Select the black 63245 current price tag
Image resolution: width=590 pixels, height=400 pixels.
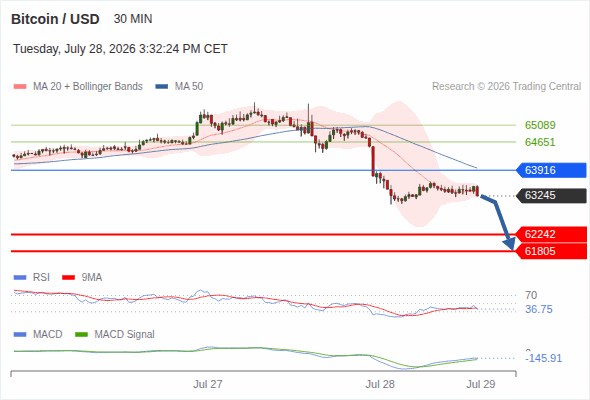click(551, 195)
